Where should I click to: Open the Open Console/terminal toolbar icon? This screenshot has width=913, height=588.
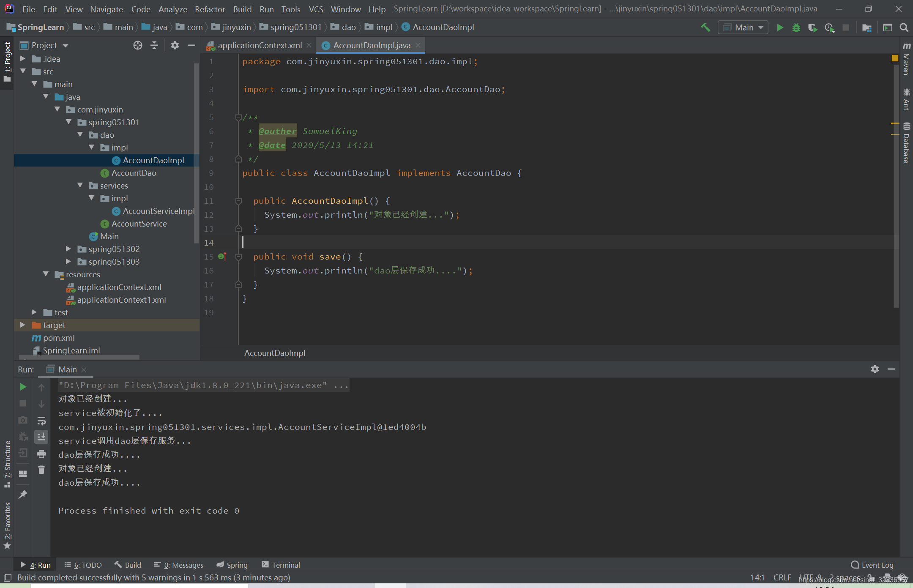888,27
